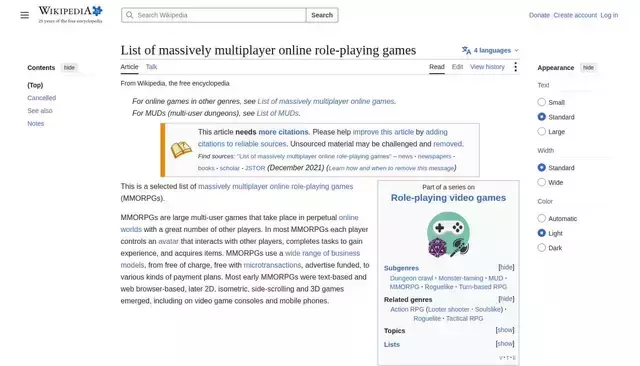Jump to (Top) in contents
This screenshot has height=366, width=640.
point(35,85)
